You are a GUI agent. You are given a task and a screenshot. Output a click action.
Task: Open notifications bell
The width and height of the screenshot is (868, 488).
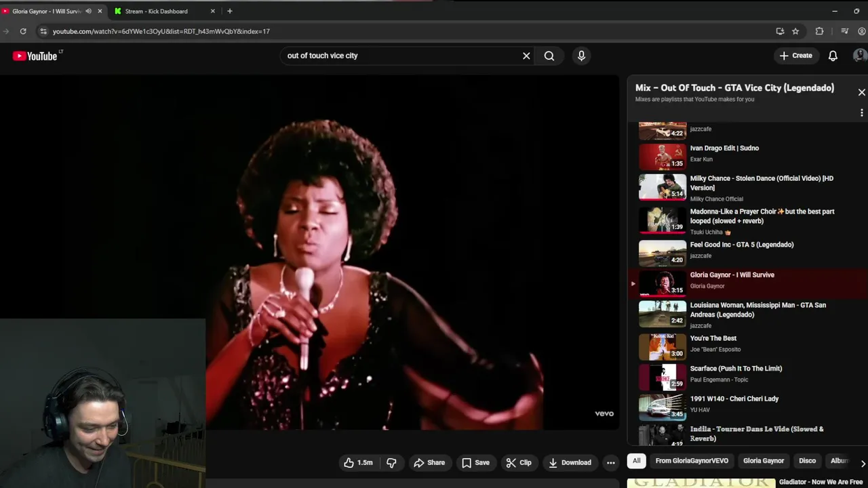click(x=833, y=56)
